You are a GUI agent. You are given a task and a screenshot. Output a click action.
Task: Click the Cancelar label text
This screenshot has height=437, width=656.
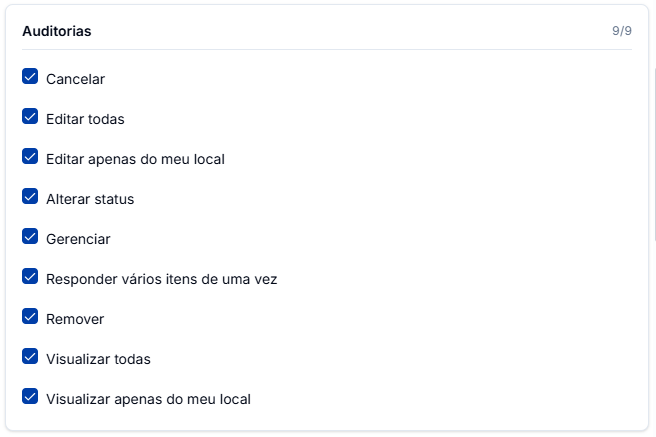75,79
